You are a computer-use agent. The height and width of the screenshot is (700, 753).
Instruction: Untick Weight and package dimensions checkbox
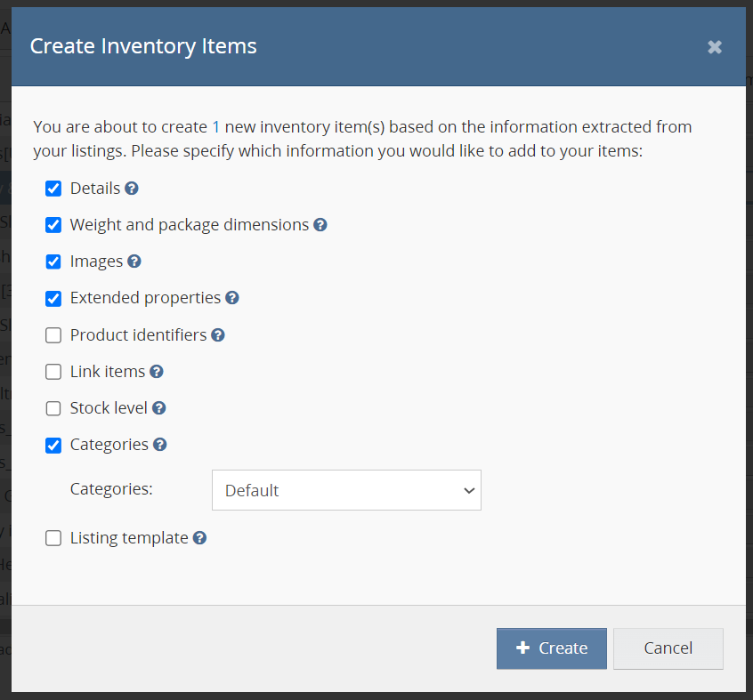click(x=53, y=225)
